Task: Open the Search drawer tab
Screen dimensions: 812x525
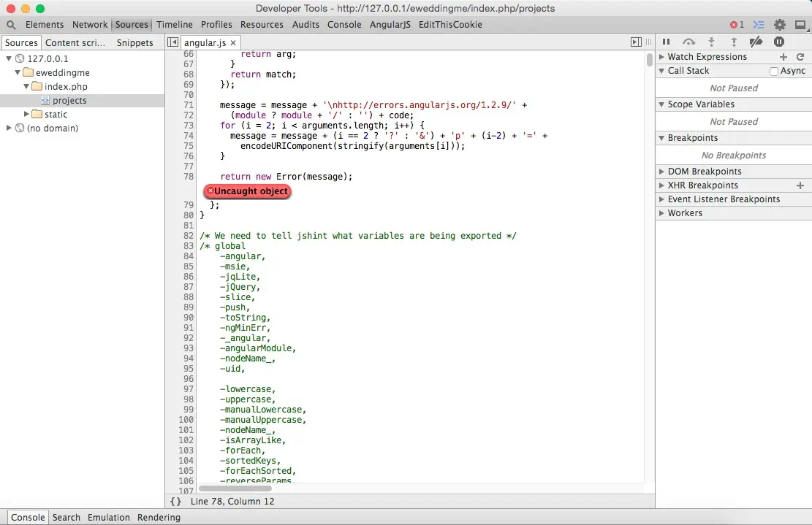Action: coord(67,517)
